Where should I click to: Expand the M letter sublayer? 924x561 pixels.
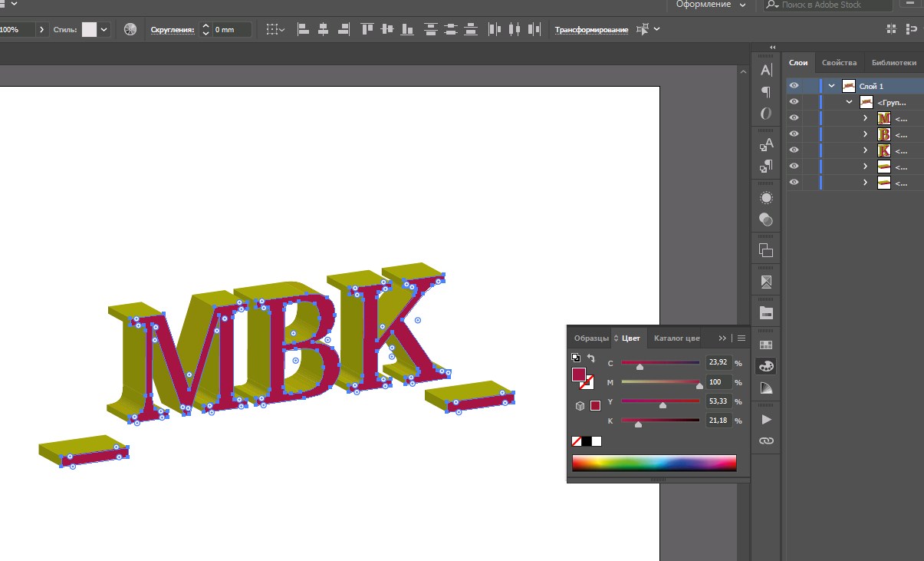(x=866, y=118)
